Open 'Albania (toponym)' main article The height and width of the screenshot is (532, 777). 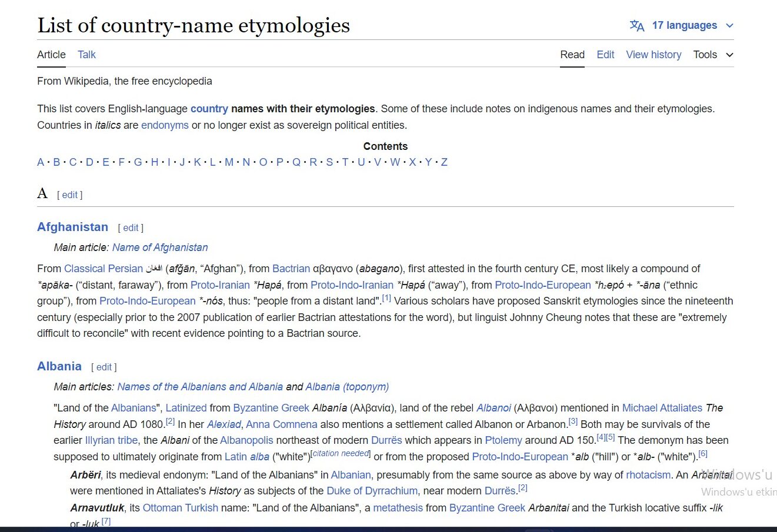[x=347, y=387]
